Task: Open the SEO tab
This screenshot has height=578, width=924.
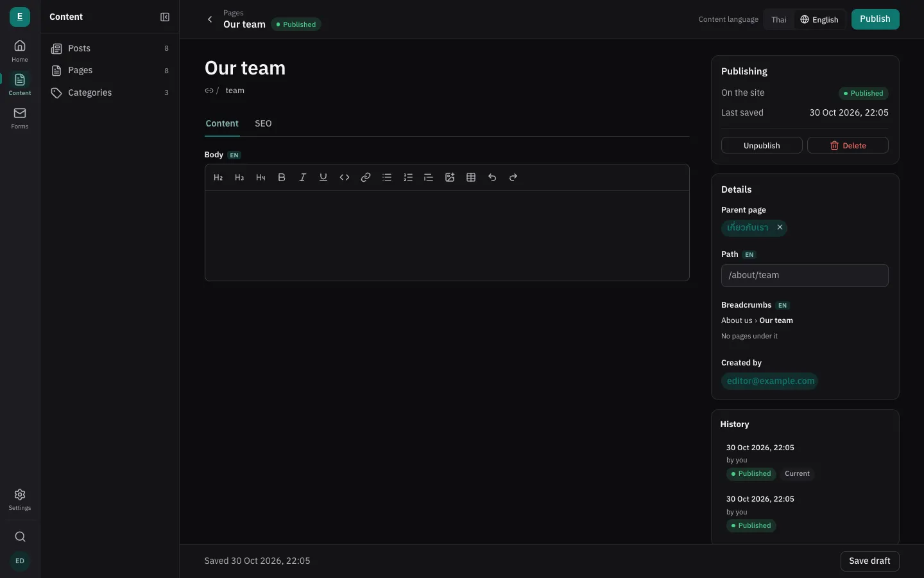Action: (263, 123)
